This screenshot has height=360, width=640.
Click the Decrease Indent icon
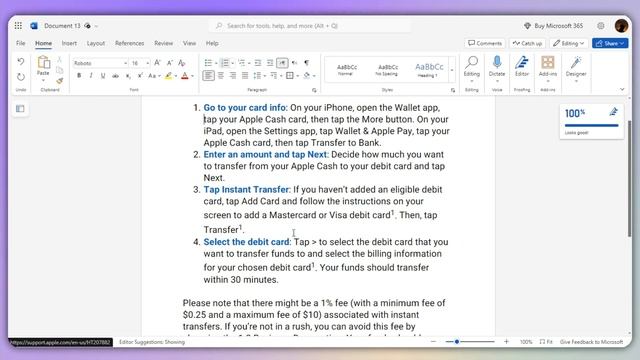258,63
